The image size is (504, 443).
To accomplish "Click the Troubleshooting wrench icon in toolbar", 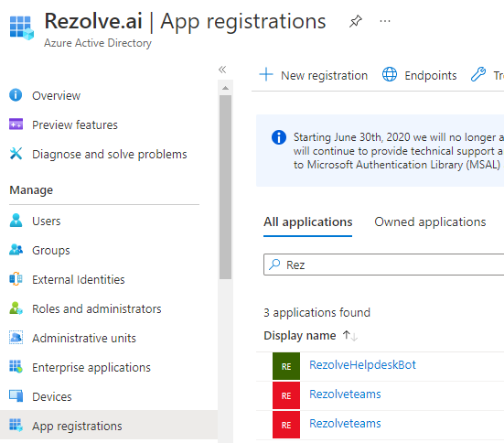I will [x=478, y=74].
